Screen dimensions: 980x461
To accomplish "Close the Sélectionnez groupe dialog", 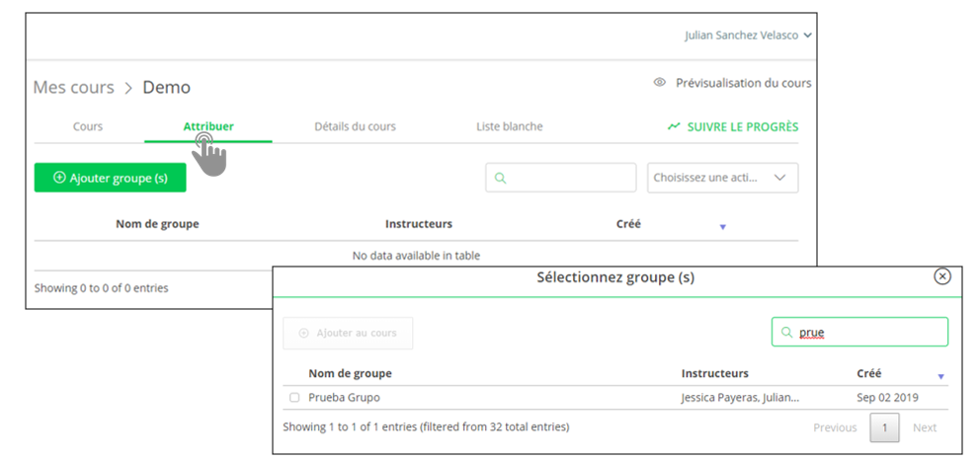I will click(x=941, y=276).
